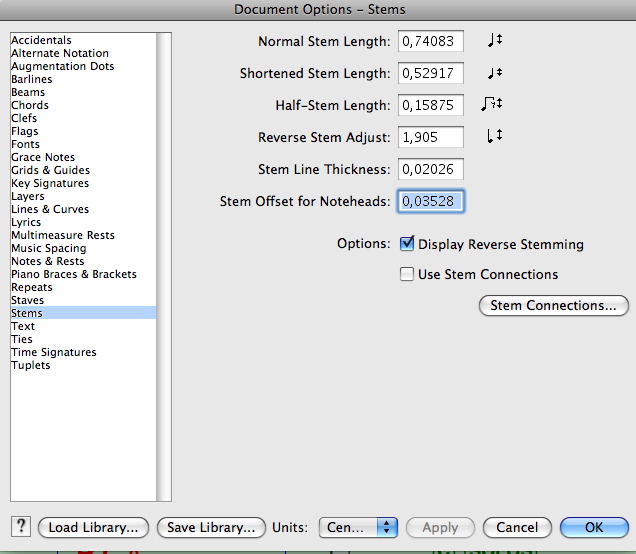Image resolution: width=636 pixels, height=554 pixels.
Task: Click the Stem Connections... button
Action: [553, 305]
